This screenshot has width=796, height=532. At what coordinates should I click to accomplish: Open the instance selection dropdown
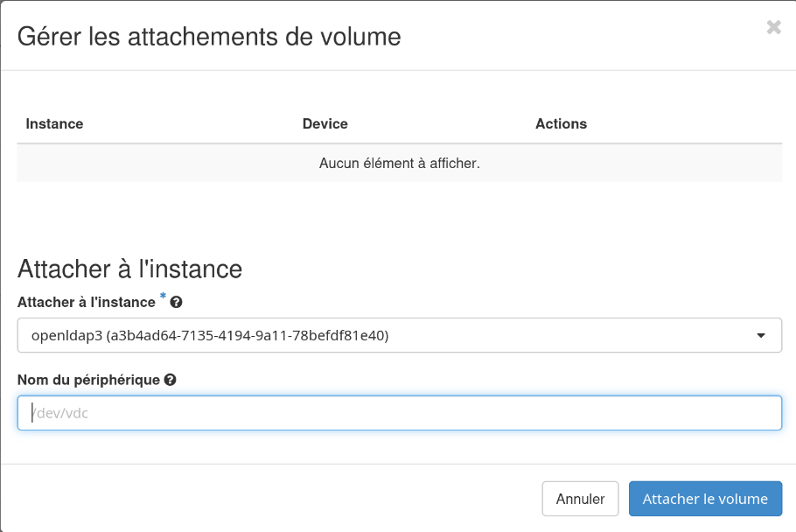point(399,334)
